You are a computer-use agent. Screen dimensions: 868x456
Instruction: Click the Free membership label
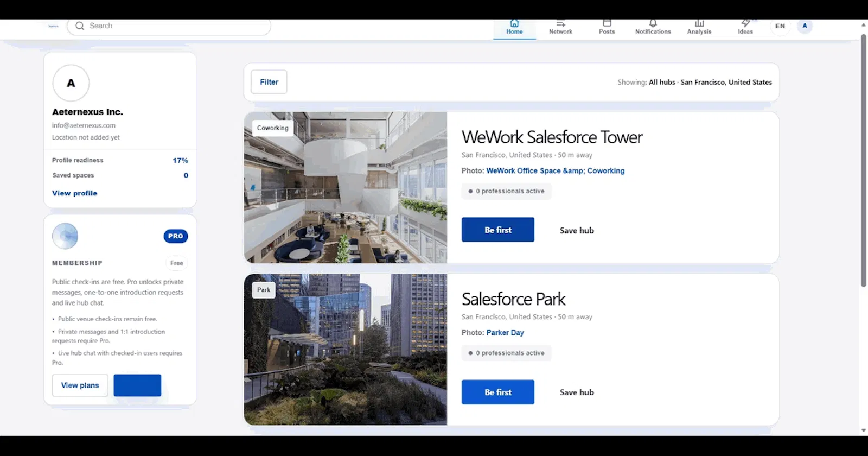click(177, 263)
